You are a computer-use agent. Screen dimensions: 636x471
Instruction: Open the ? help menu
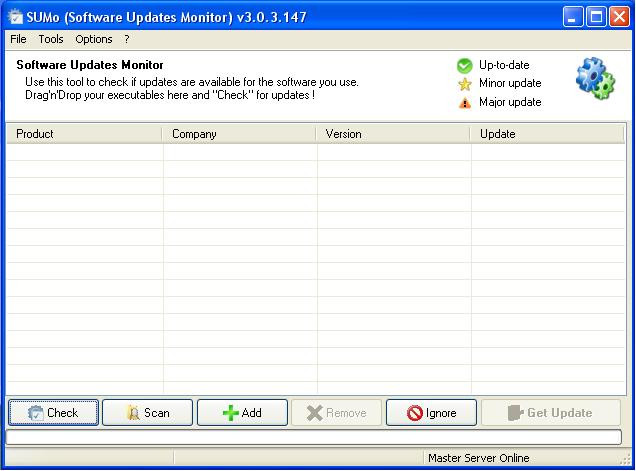pos(127,39)
